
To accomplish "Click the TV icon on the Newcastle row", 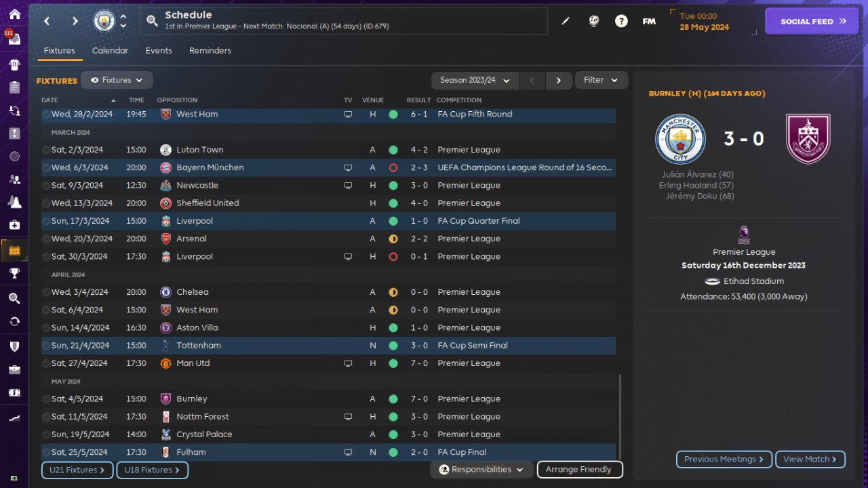I will pyautogui.click(x=348, y=185).
